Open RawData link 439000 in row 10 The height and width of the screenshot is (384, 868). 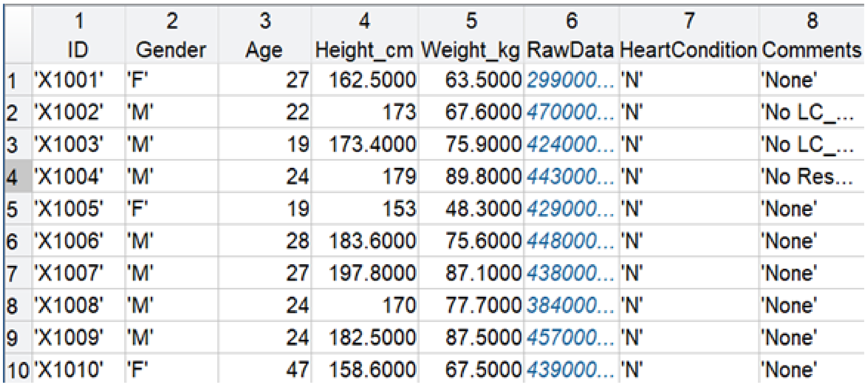(x=570, y=370)
